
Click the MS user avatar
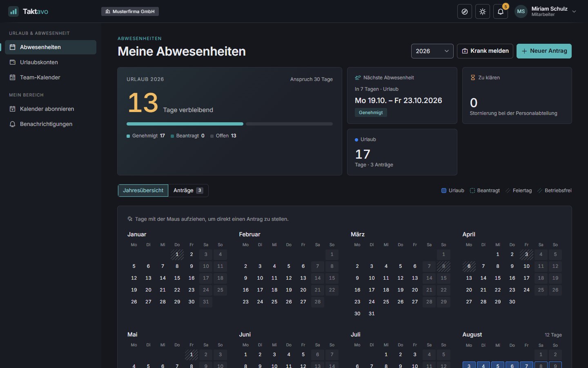pos(521,11)
